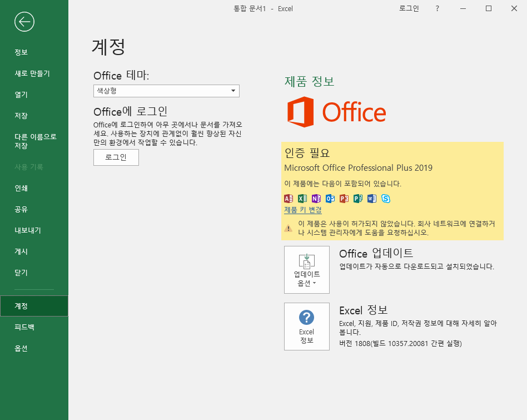The image size is (527, 420).
Task: Open the Excel 정보 button
Action: point(306,327)
